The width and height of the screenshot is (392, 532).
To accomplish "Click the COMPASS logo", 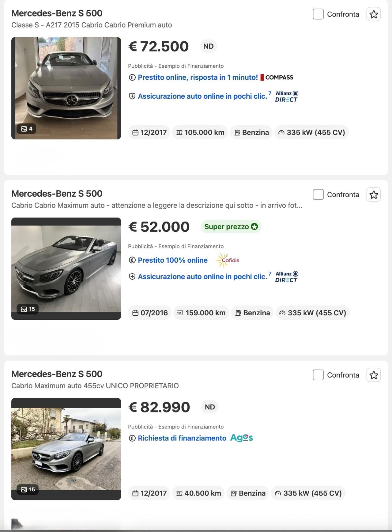I will click(277, 77).
